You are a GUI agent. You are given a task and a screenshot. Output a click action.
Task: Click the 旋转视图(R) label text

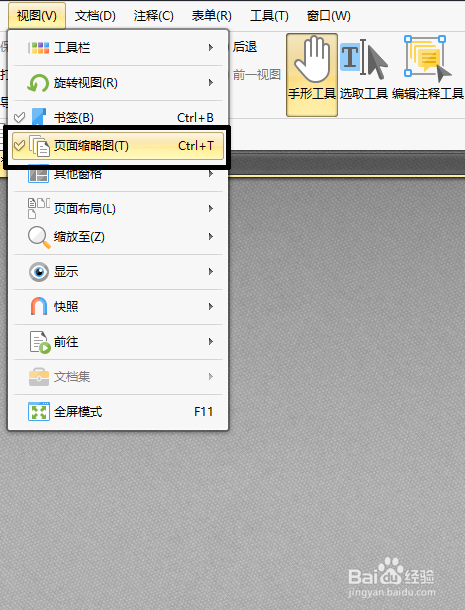pos(86,83)
